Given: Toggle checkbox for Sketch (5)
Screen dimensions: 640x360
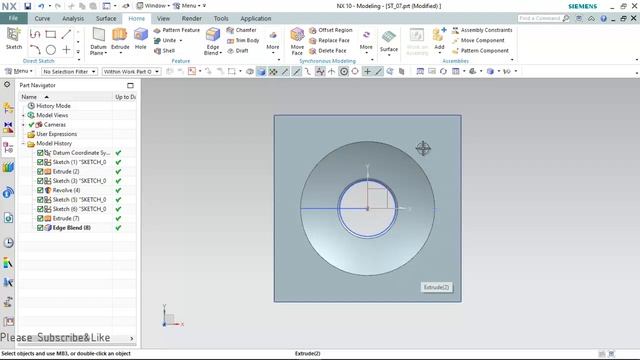Looking at the screenshot, I should 40,200.
